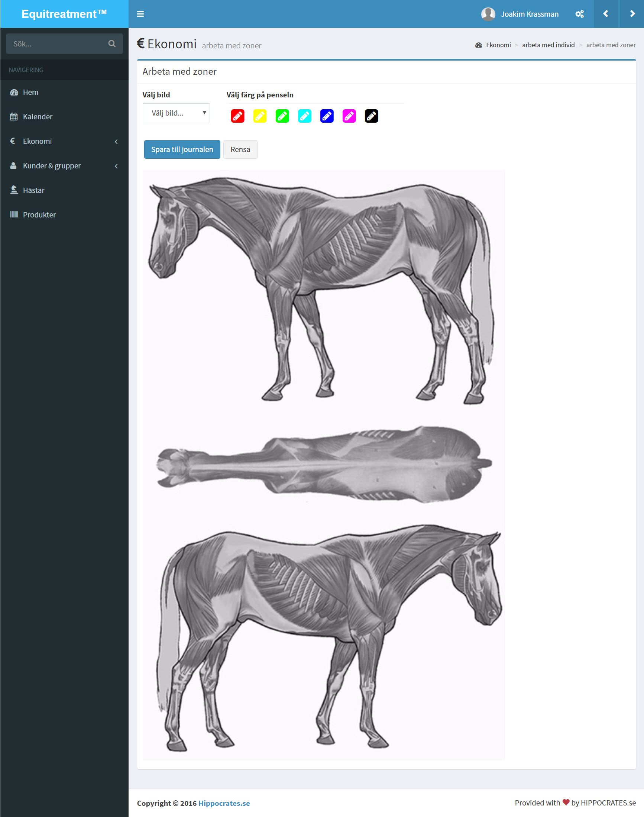Go to Hem in the navigation menu
Viewport: 644px width, 817px height.
pyautogui.click(x=30, y=92)
